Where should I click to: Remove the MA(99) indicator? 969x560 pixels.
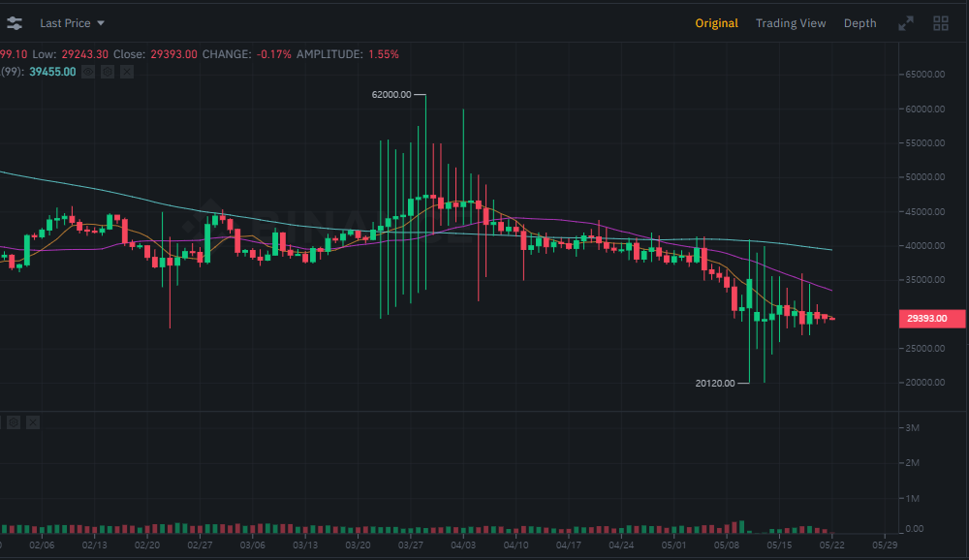point(127,72)
